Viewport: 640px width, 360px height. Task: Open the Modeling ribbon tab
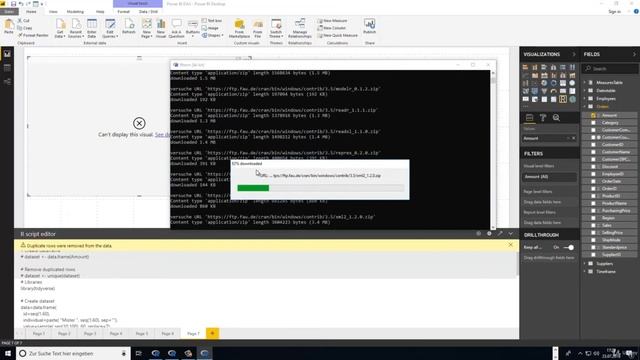coord(75,11)
